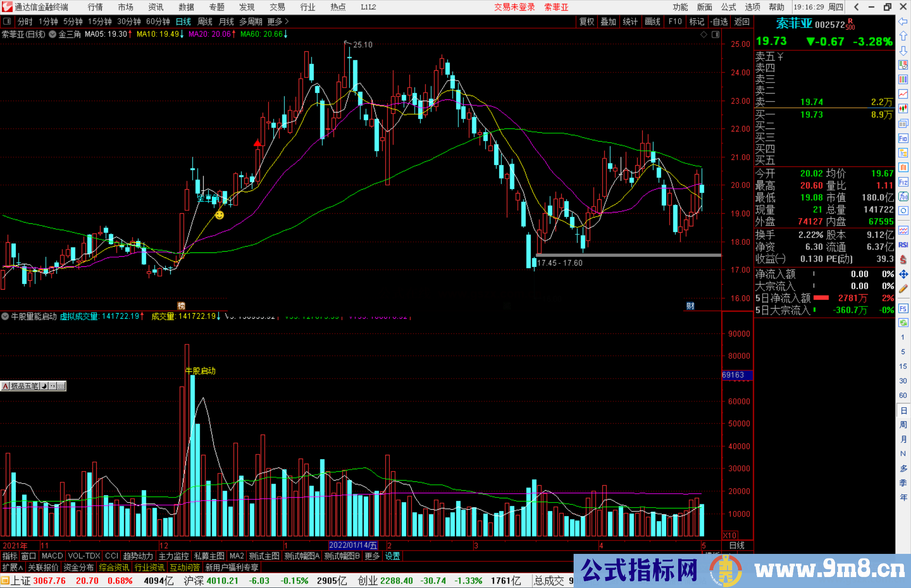Open the F10 info sidebar icon

(903, 138)
